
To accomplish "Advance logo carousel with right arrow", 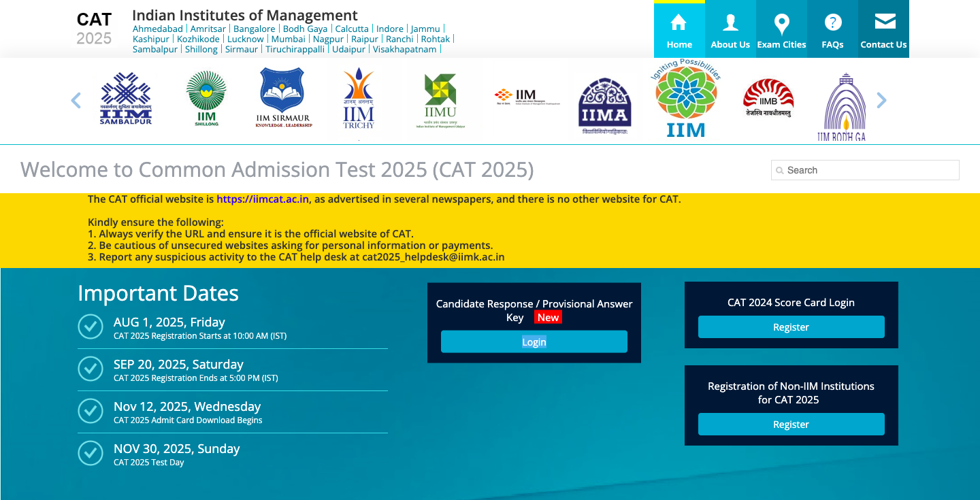I will pos(881,101).
